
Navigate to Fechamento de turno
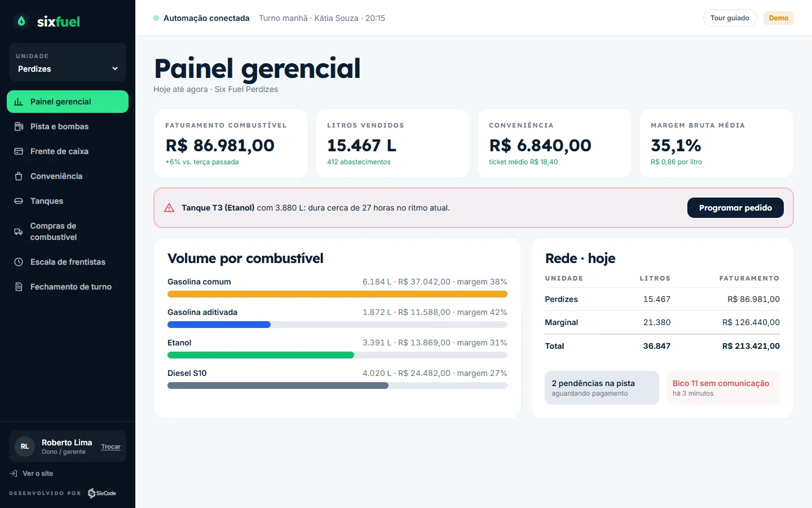[x=68, y=287]
